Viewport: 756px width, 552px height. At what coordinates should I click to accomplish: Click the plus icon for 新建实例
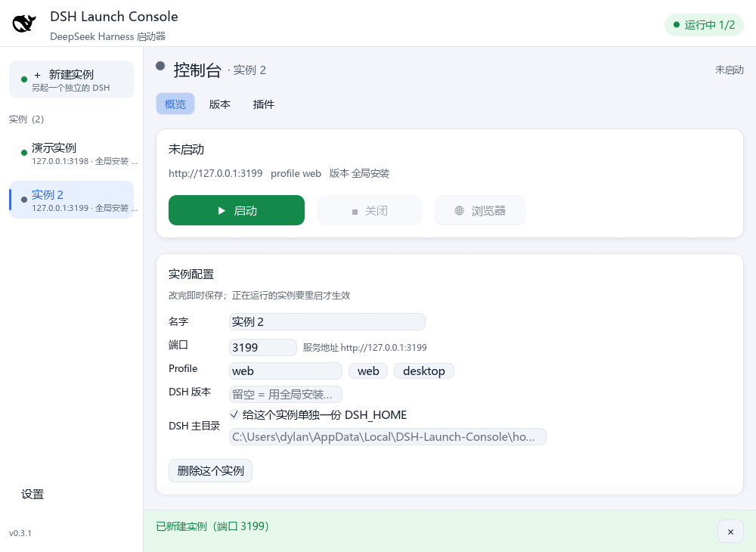pyautogui.click(x=37, y=75)
